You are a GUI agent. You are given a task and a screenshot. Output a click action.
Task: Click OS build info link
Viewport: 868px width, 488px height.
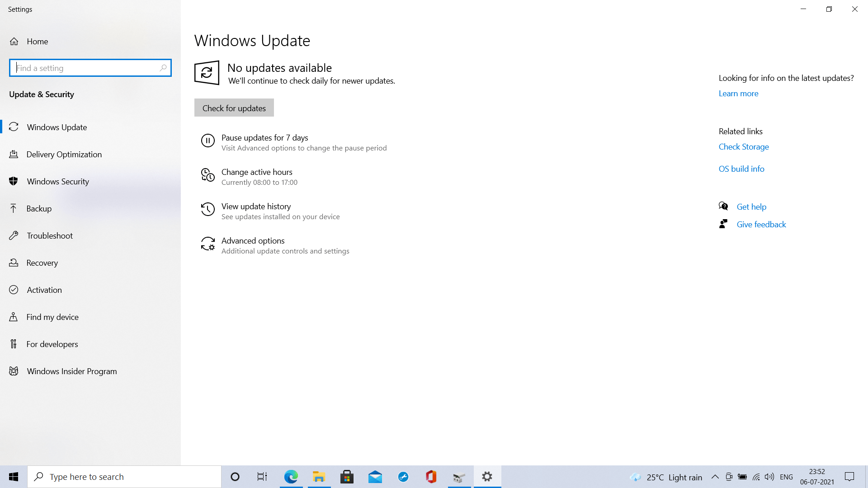(x=741, y=168)
